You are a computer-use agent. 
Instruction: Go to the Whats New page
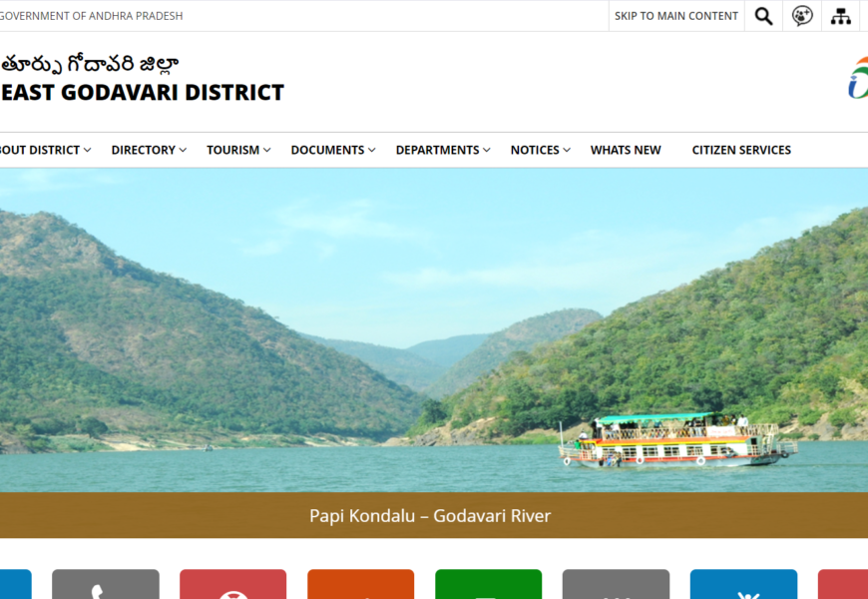click(626, 150)
